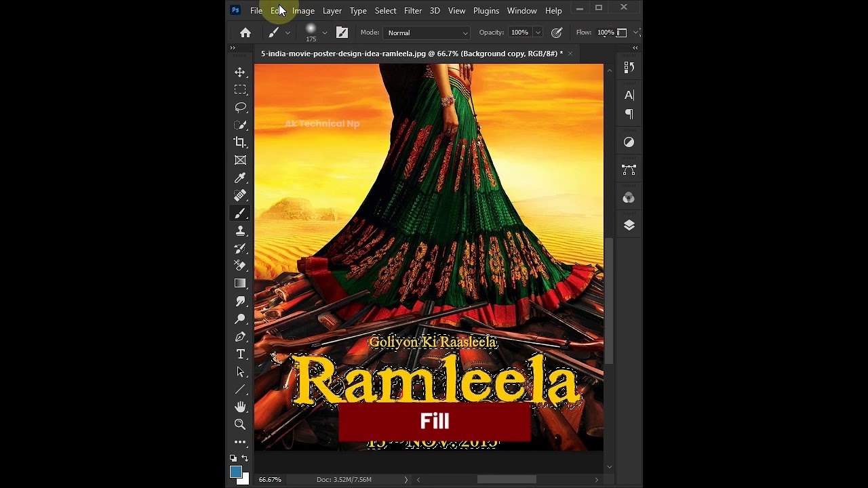The height and width of the screenshot is (488, 868).
Task: Click the background color swatch
Action: 245,481
